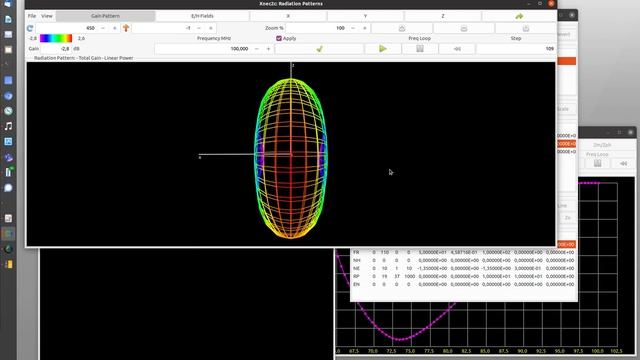Image resolution: width=640 pixels, height=360 pixels.
Task: Set view along the X axis
Action: pos(288,16)
